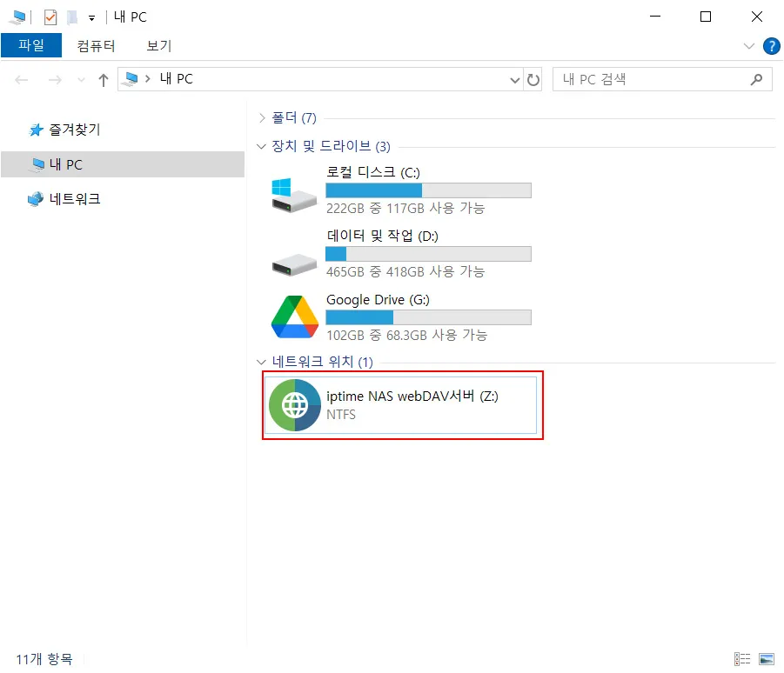Refresh the 내 PC view
The image size is (784, 673).
(x=533, y=80)
